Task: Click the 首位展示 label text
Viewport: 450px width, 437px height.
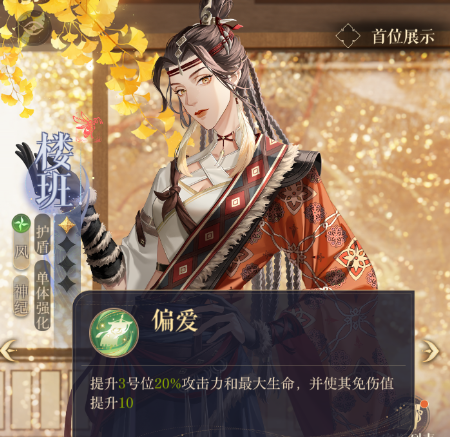Action: point(403,36)
